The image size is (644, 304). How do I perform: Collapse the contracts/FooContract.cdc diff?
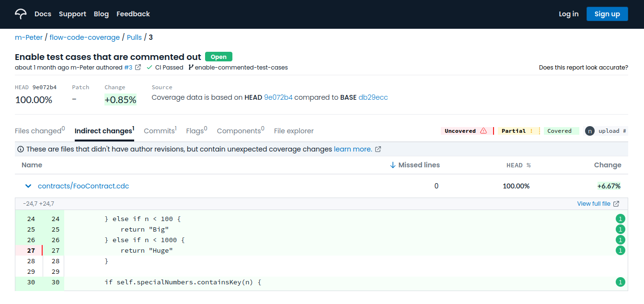point(28,186)
